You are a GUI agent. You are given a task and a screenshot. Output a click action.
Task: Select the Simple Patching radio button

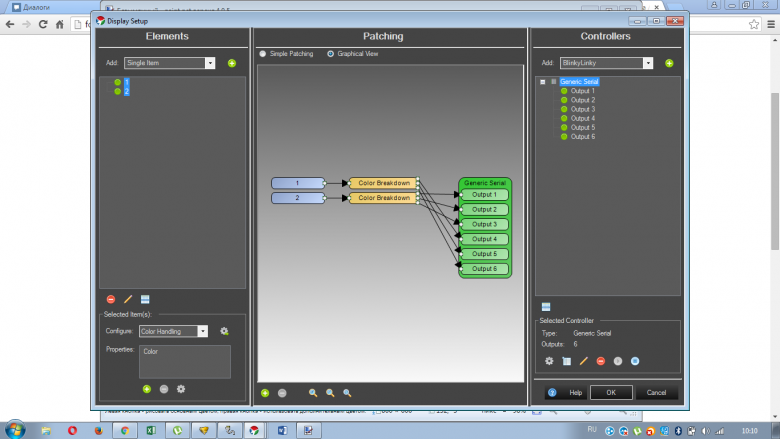pos(263,54)
